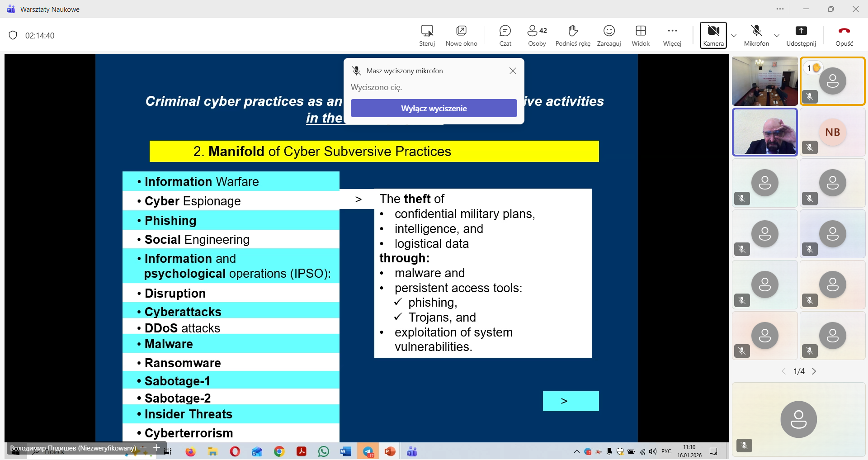Click the Udostępnij share screen icon
This screenshot has width=868, height=460.
pyautogui.click(x=801, y=35)
